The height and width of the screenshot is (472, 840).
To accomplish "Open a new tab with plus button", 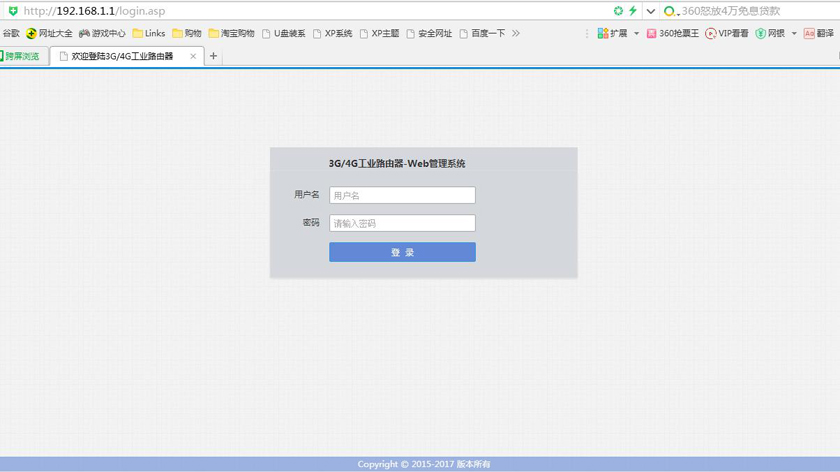I will coord(213,56).
